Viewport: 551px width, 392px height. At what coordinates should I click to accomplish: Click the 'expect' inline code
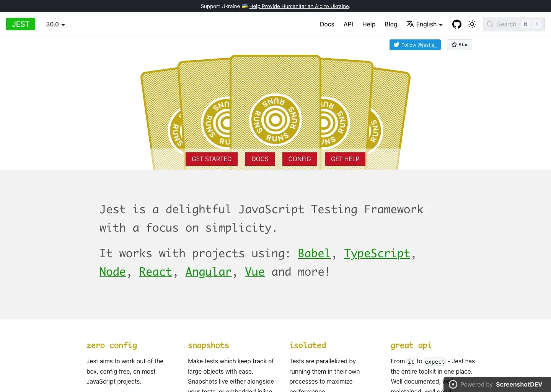pyautogui.click(x=435, y=361)
